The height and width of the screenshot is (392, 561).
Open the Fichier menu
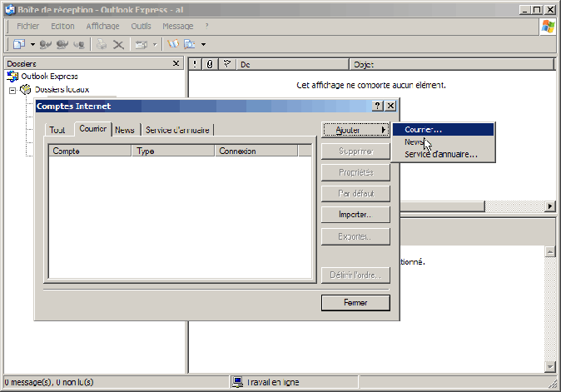pyautogui.click(x=28, y=26)
